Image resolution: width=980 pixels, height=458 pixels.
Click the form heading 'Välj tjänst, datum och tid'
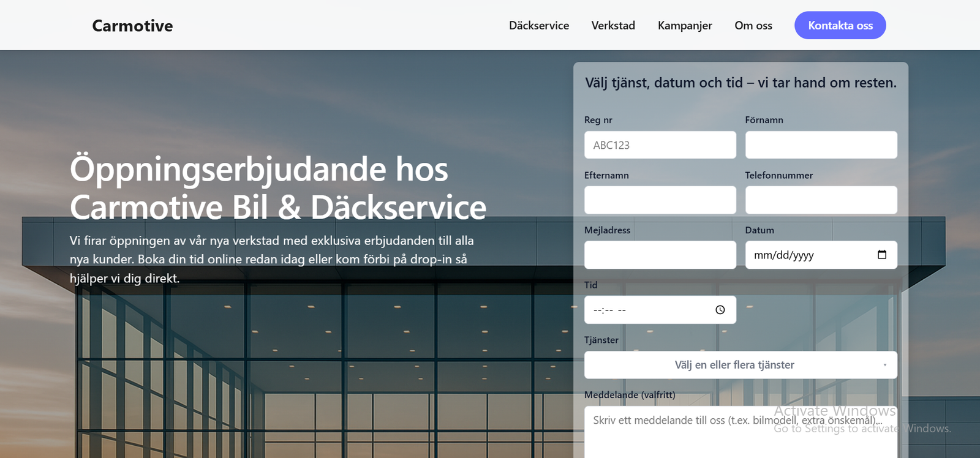pos(740,83)
